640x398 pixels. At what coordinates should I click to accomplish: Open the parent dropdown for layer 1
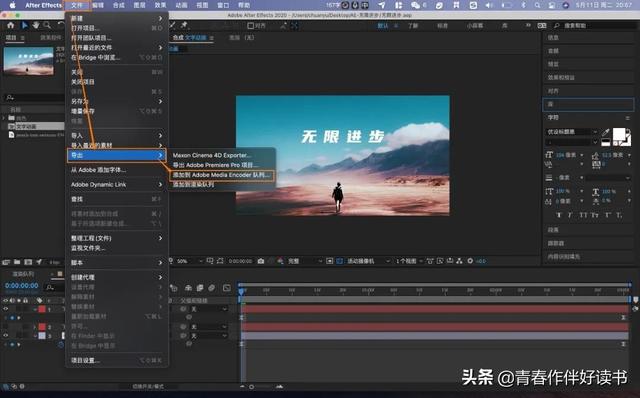point(209,309)
